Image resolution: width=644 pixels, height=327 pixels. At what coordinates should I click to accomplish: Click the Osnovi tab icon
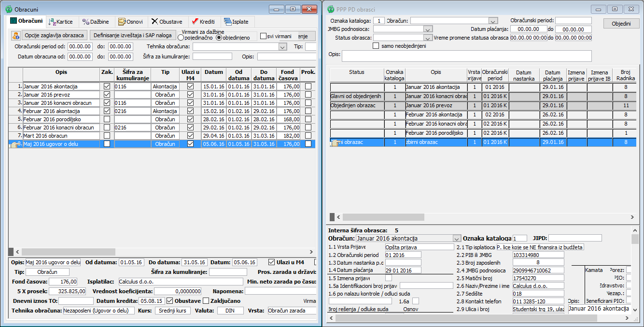pos(122,22)
